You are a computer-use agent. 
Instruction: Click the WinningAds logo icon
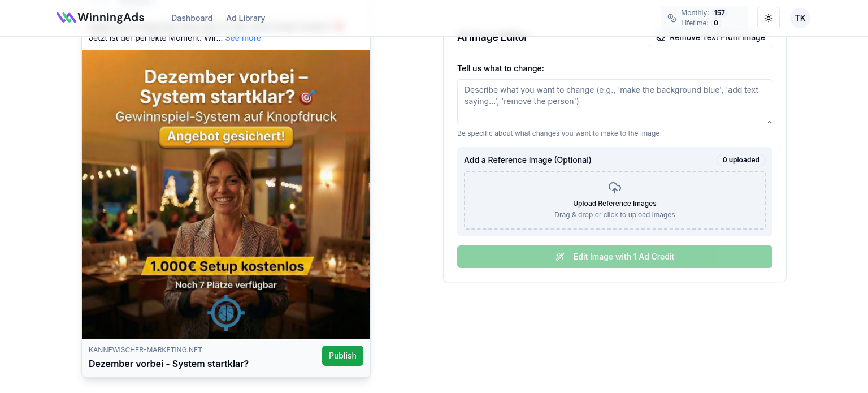(66, 18)
